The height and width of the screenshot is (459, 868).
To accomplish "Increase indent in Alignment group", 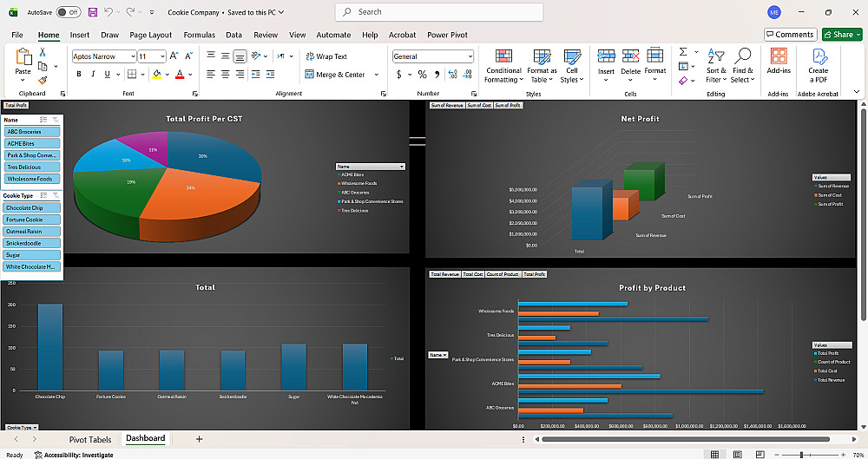I will [270, 74].
